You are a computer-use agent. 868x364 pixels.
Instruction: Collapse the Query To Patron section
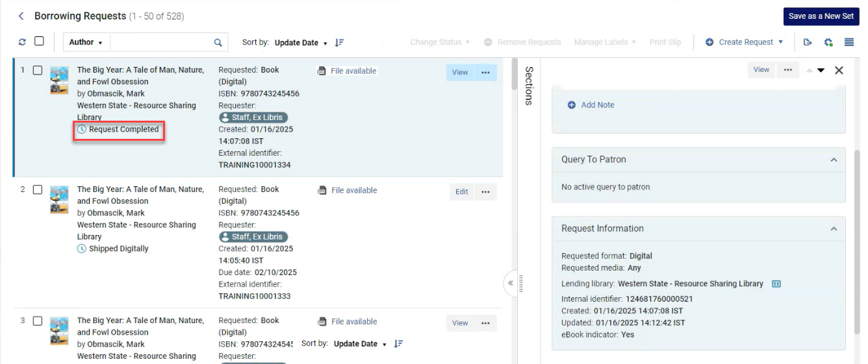834,160
